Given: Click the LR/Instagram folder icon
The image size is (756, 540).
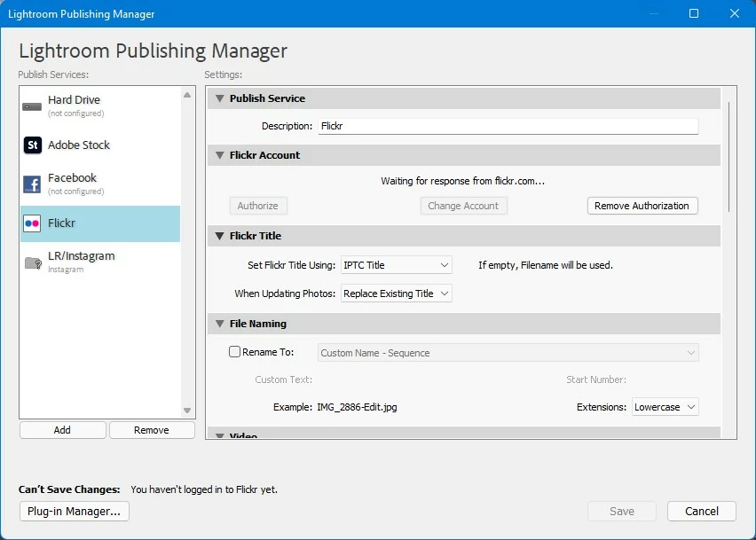Looking at the screenshot, I should click(x=33, y=262).
